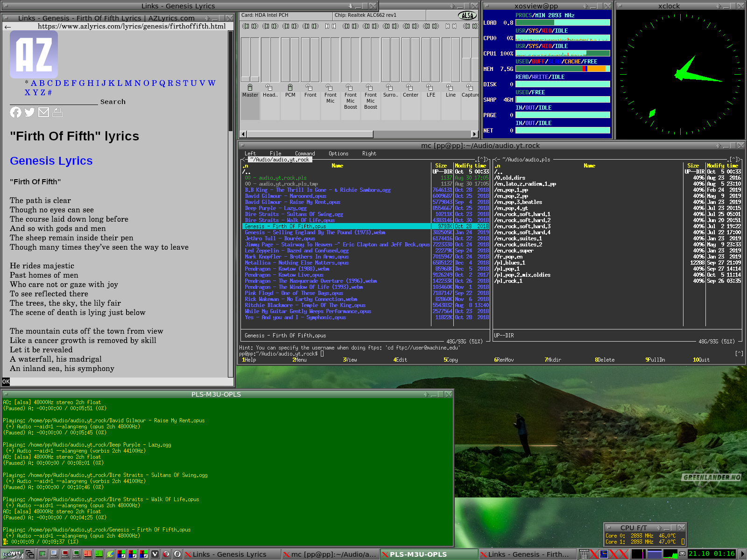Click the show desktop taskbar icon
Viewport: 747px width, 560px height.
pyautogui.click(x=43, y=554)
